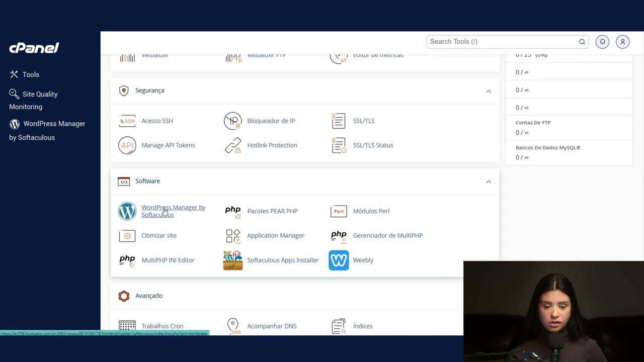Open Site Quality Monitoring in sidebar
This screenshot has height=362, width=644.
coord(33,100)
